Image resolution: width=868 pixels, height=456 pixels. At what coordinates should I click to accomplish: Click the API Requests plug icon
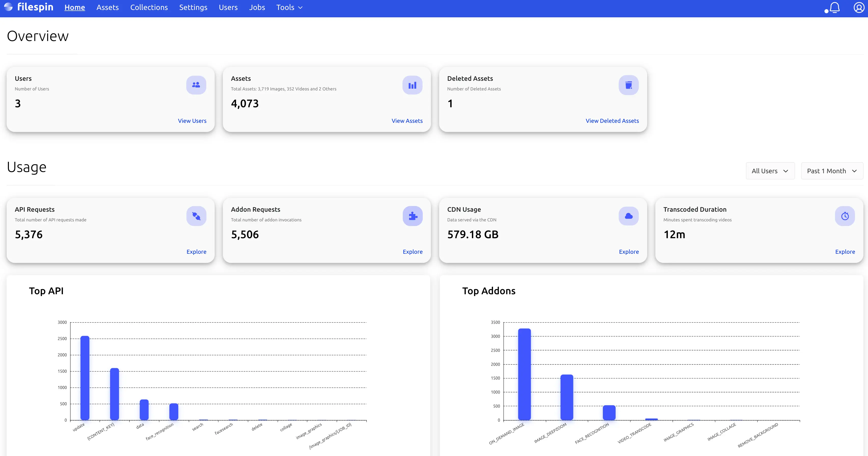click(196, 216)
